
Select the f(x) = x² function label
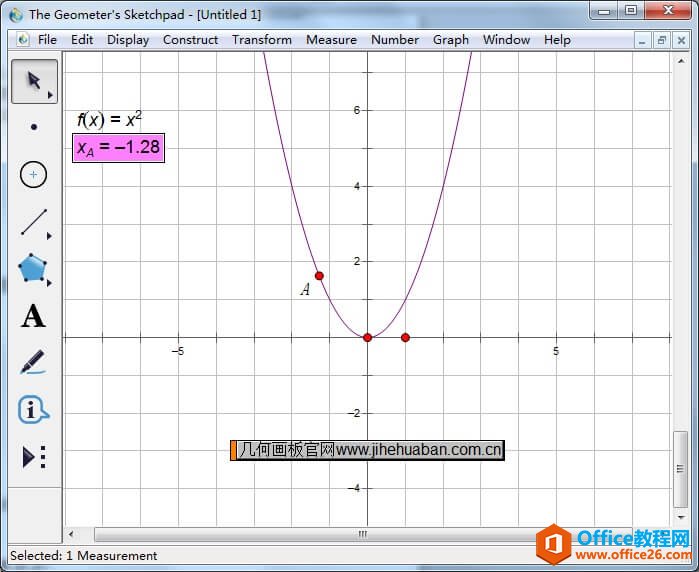109,119
